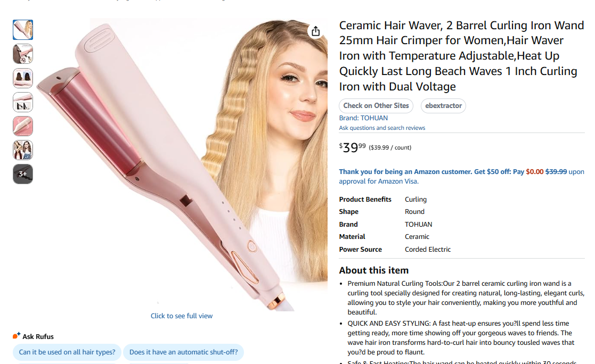Click the main hair waver product image
The image size is (595, 364).
point(182,164)
